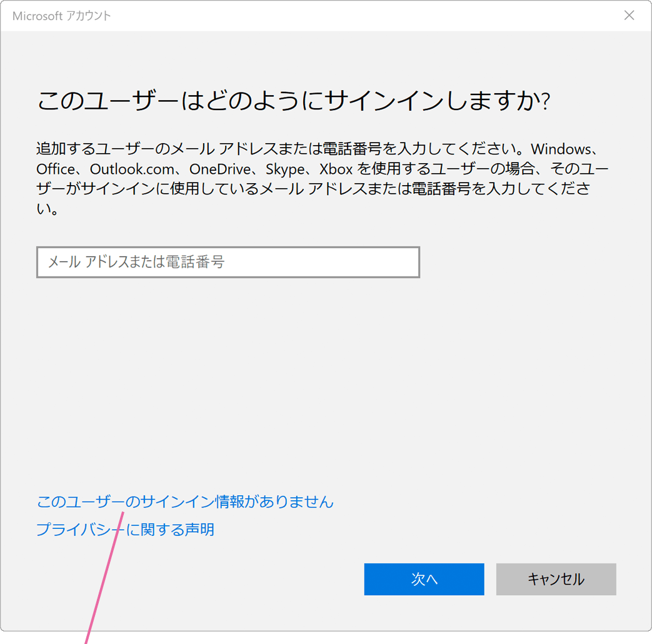
Task: Open the 'プライバシーに関する声明' link
Action: pos(125,530)
